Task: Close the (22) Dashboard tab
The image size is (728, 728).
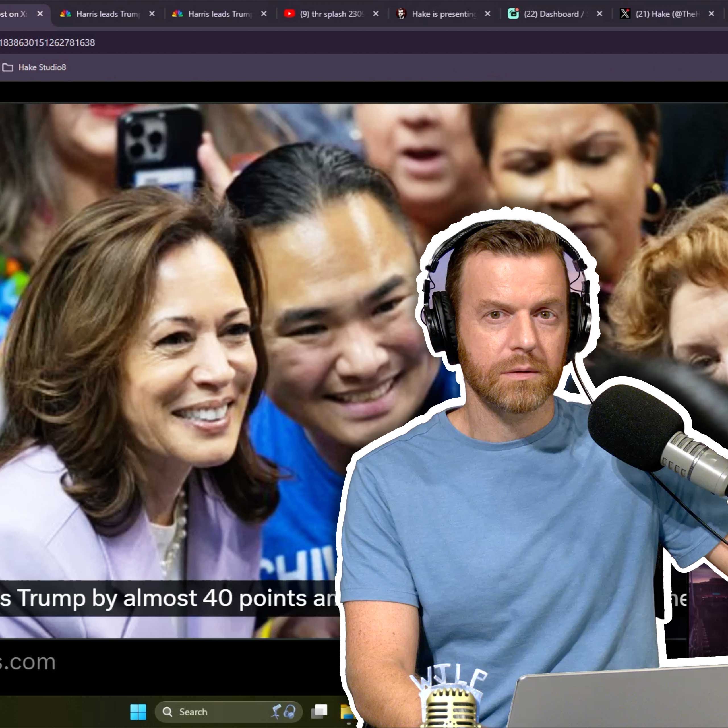Action: (x=599, y=14)
